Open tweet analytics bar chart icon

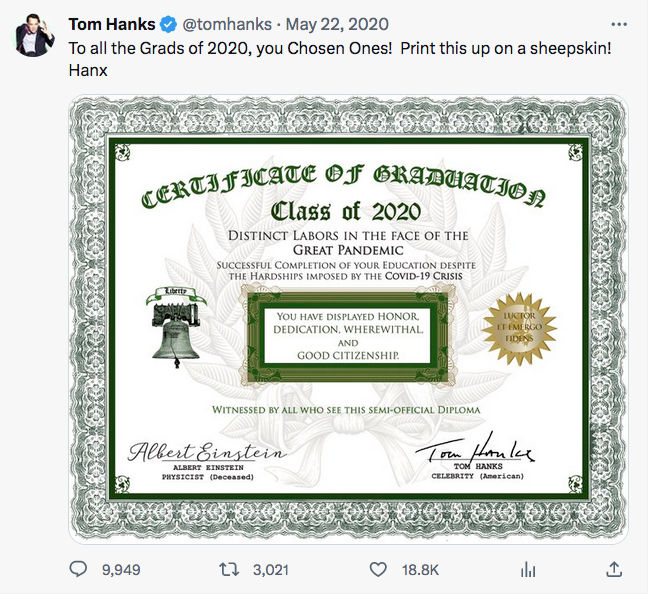pos(527,569)
